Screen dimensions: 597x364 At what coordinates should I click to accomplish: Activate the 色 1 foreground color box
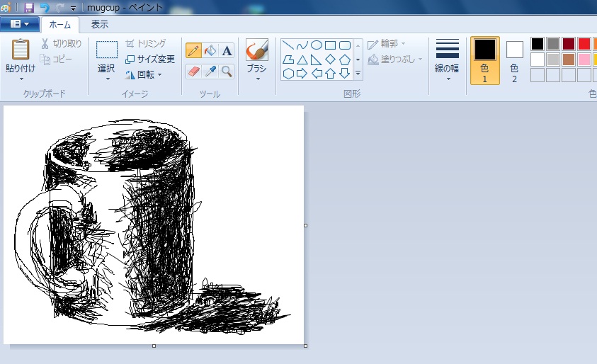(x=485, y=59)
